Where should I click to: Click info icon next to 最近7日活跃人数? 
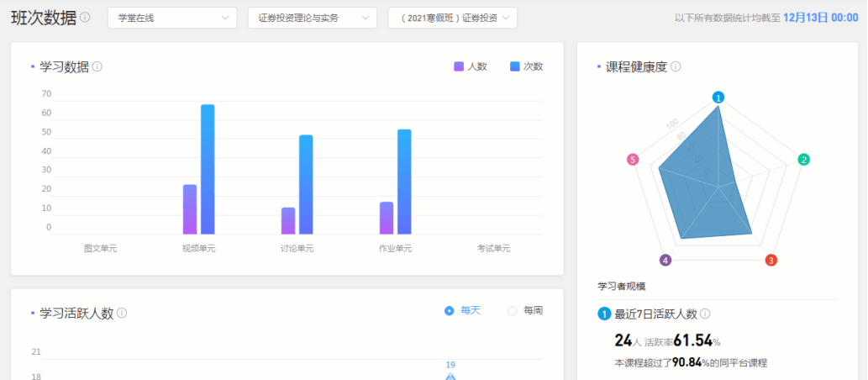pos(705,314)
